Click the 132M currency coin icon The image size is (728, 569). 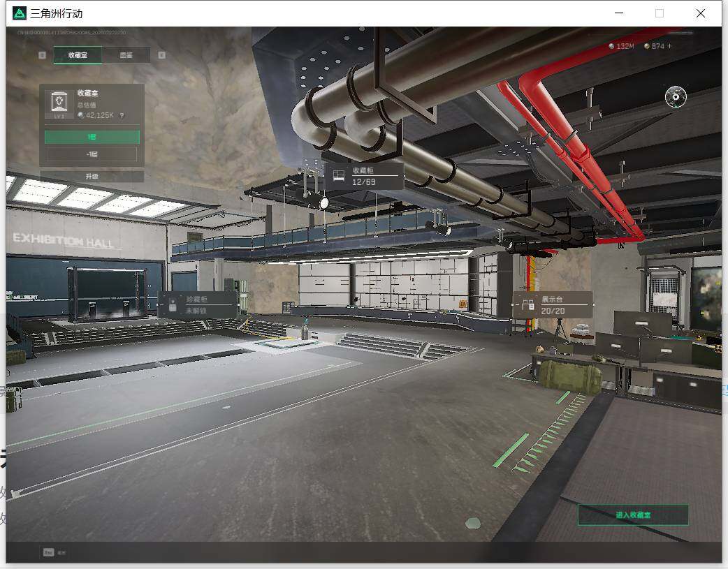point(611,46)
